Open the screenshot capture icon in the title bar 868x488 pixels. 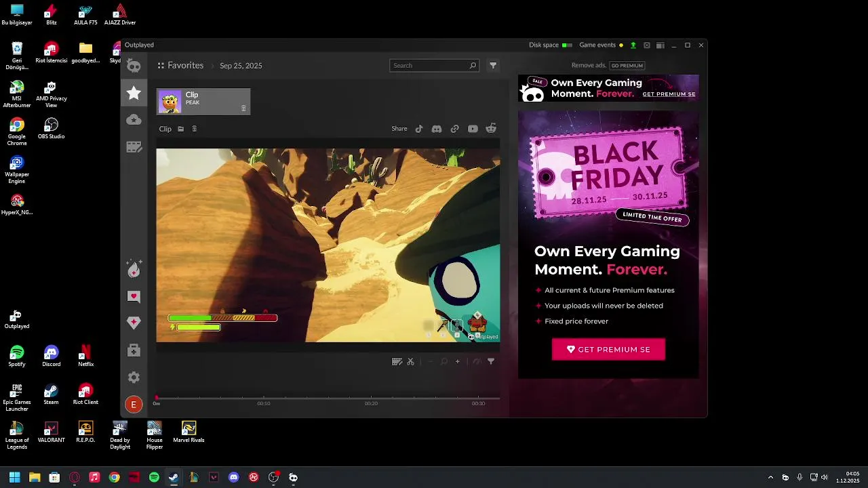647,45
